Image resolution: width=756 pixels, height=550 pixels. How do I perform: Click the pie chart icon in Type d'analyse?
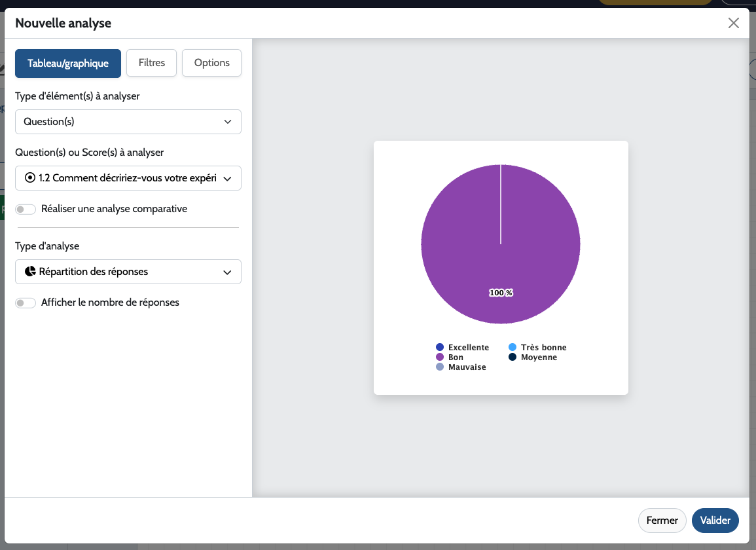click(x=30, y=272)
